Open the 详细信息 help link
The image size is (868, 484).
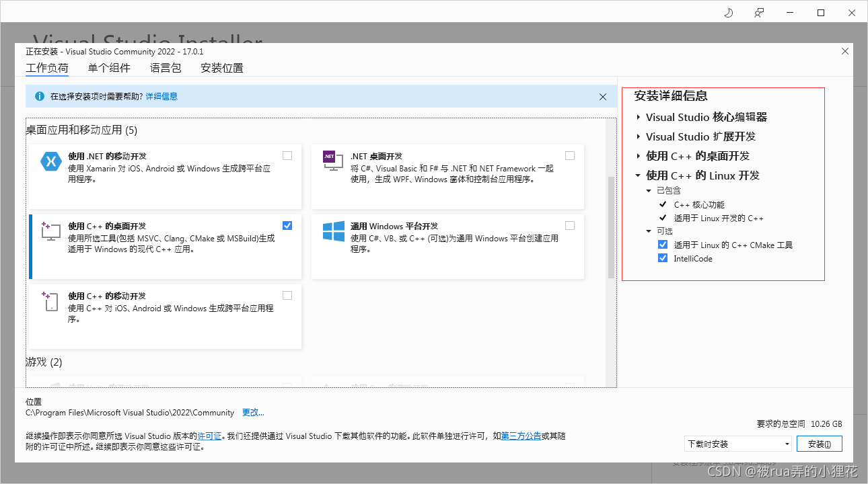(161, 96)
